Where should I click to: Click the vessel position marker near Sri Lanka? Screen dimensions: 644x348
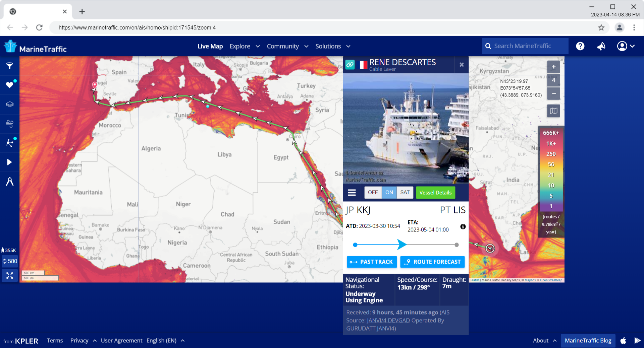(x=490, y=248)
